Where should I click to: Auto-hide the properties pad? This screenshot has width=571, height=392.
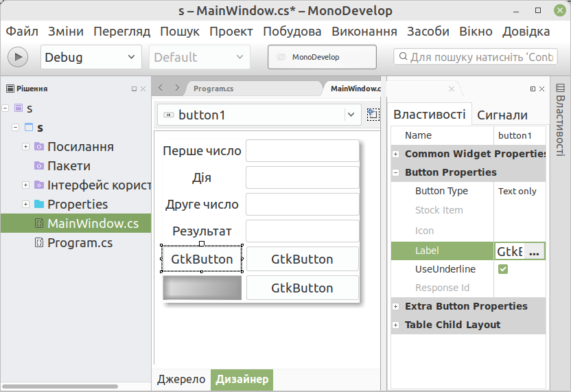(533, 89)
